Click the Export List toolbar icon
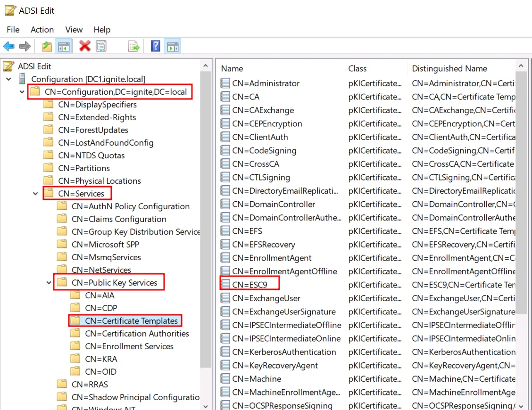The width and height of the screenshot is (532, 410). pos(134,46)
